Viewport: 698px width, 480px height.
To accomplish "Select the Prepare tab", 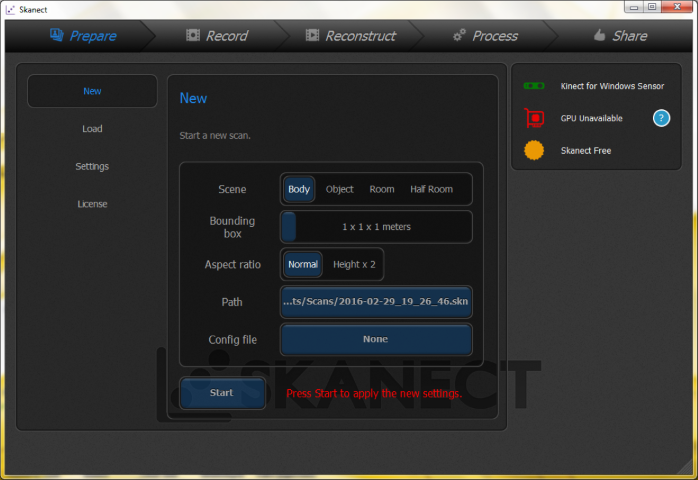I will pos(83,36).
